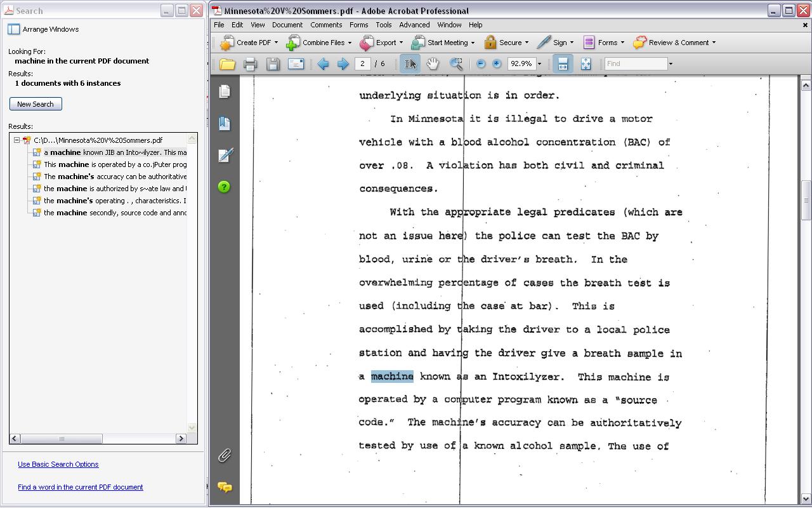Screen dimensions: 812x508
Task: Click the Start Meeting icon
Action: (x=418, y=43)
